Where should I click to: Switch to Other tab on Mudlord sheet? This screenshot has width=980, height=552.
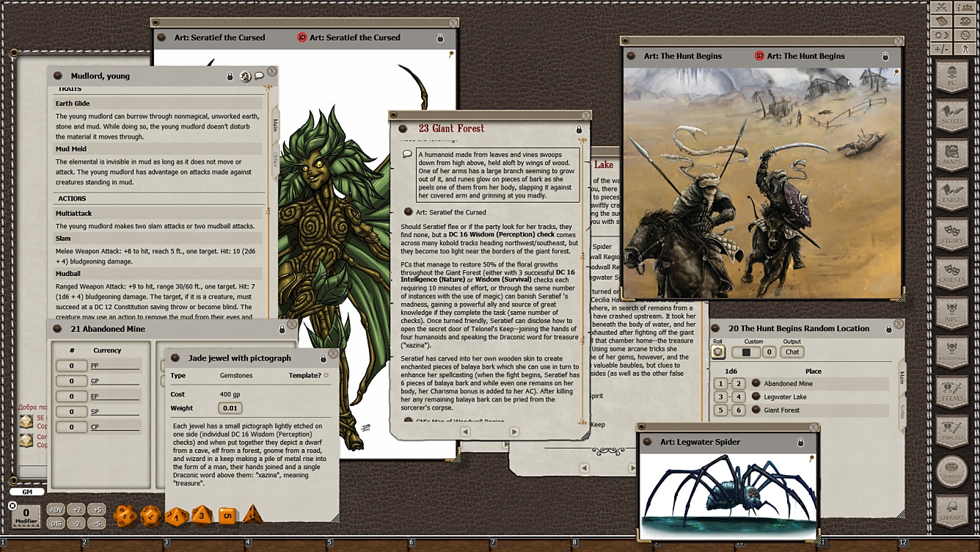[x=275, y=158]
